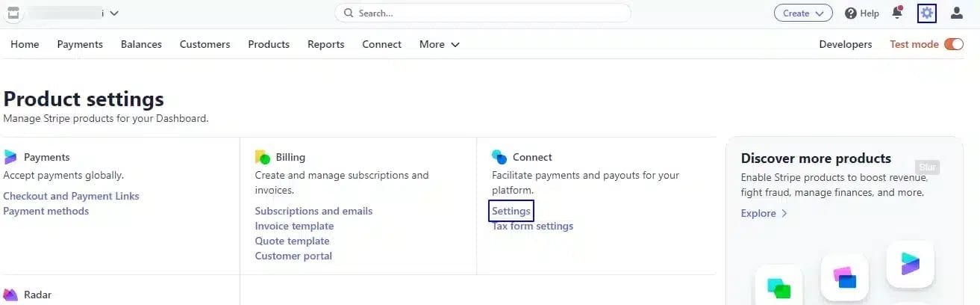Screen dimensions: 980x305
Task: Click the Radar section title
Action: [37, 295]
